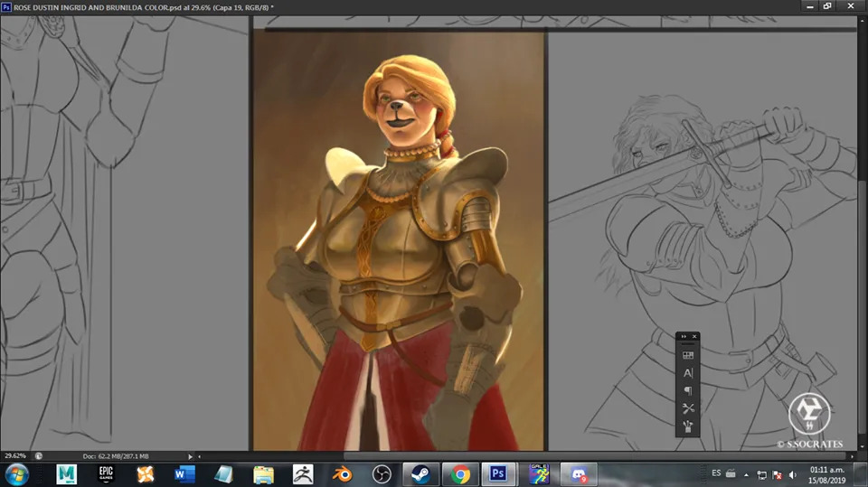Screen dimensions: 868x487
Task: Click the zoom percentage field 29.62%
Action: 15,456
